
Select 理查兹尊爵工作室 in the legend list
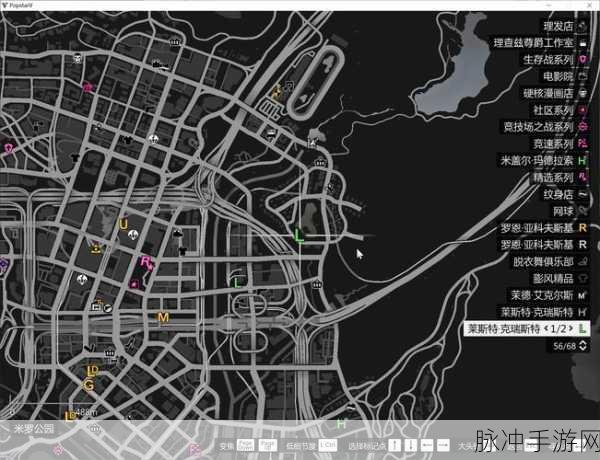[540, 43]
